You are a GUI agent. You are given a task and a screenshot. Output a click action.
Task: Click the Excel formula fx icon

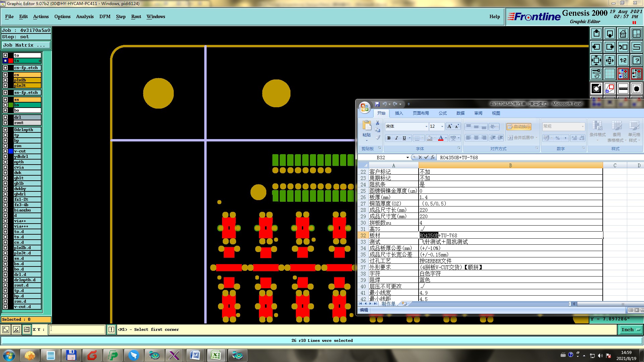pos(433,157)
